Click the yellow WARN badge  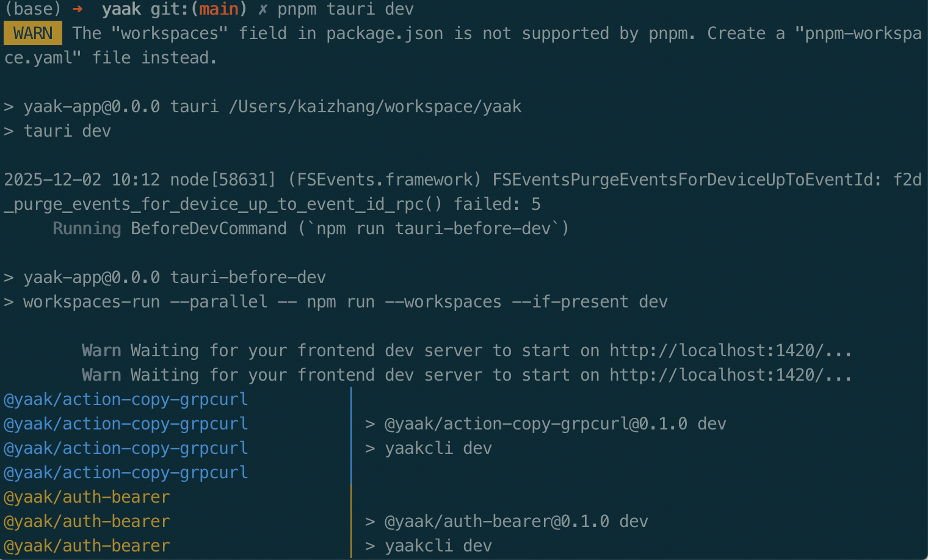[x=33, y=34]
